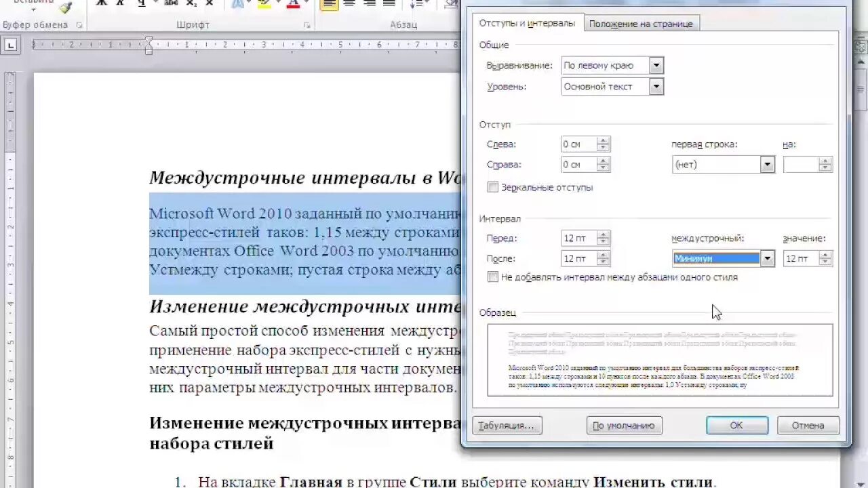Click bold text Изменить стили
The width and height of the screenshot is (868, 488).
coord(653,482)
